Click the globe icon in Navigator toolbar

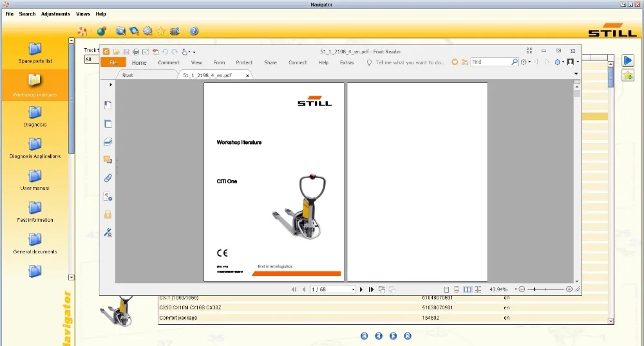(102, 31)
